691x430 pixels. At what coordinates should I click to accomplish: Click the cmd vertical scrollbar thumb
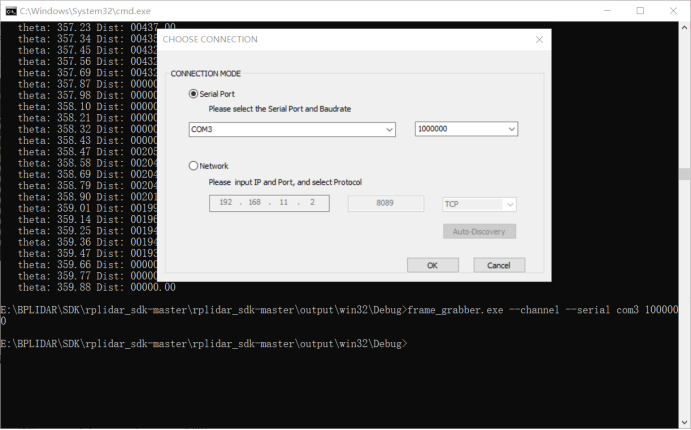pyautogui.click(x=684, y=174)
